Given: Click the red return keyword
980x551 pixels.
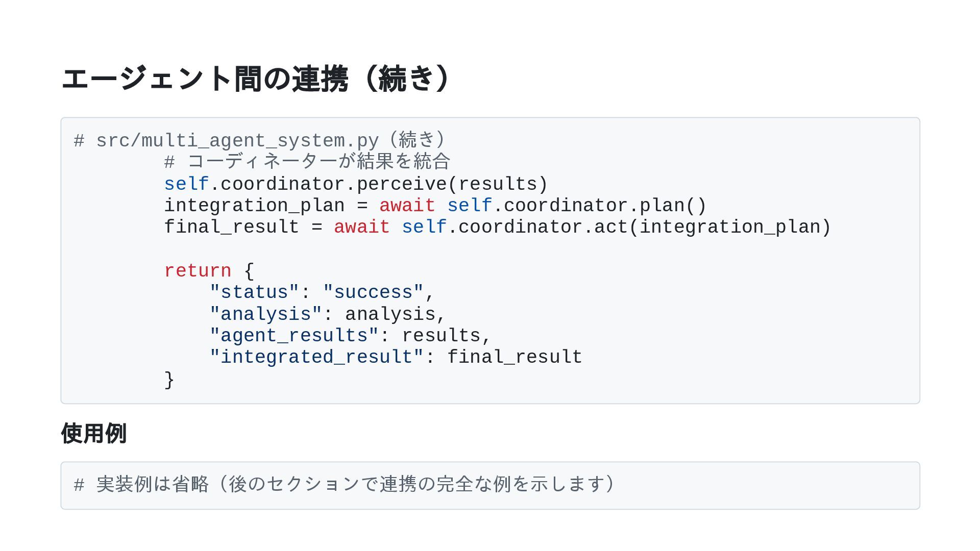Looking at the screenshot, I should (x=198, y=271).
